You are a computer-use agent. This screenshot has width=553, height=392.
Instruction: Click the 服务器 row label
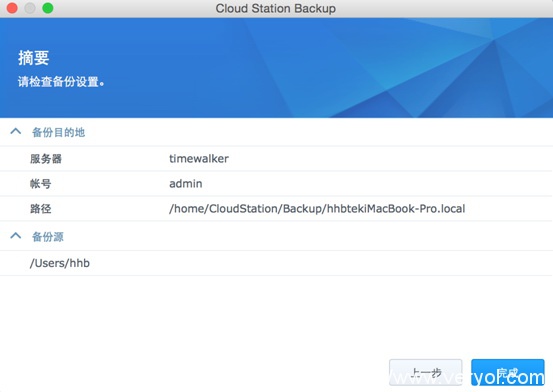(46, 159)
